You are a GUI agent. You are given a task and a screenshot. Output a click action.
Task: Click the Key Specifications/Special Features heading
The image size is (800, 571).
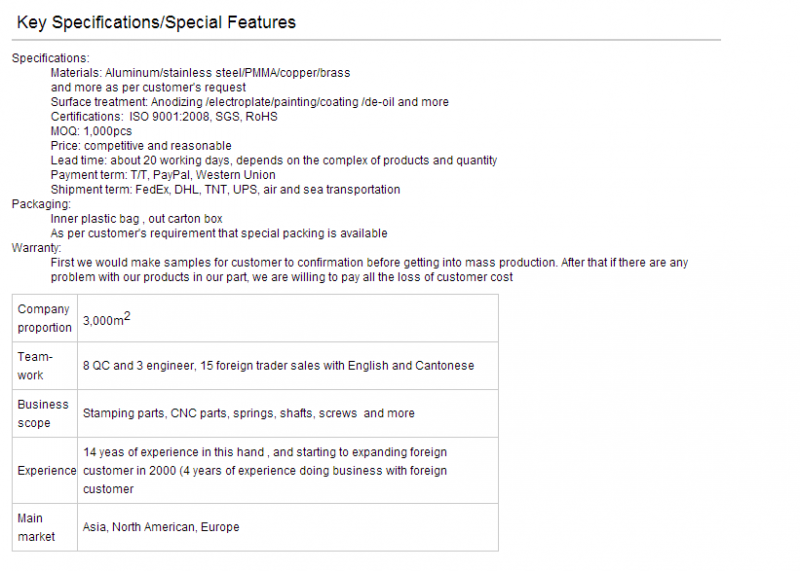(x=156, y=22)
